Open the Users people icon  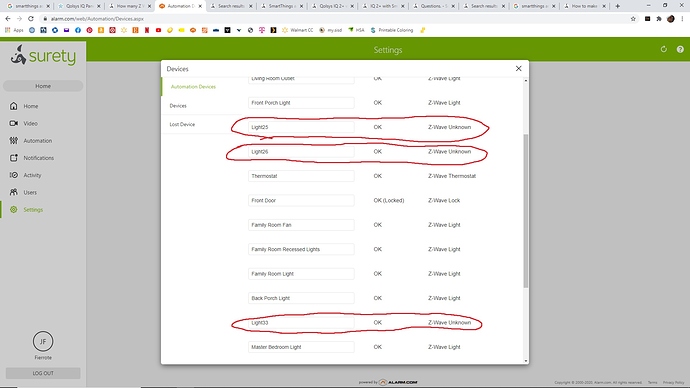tap(14, 192)
